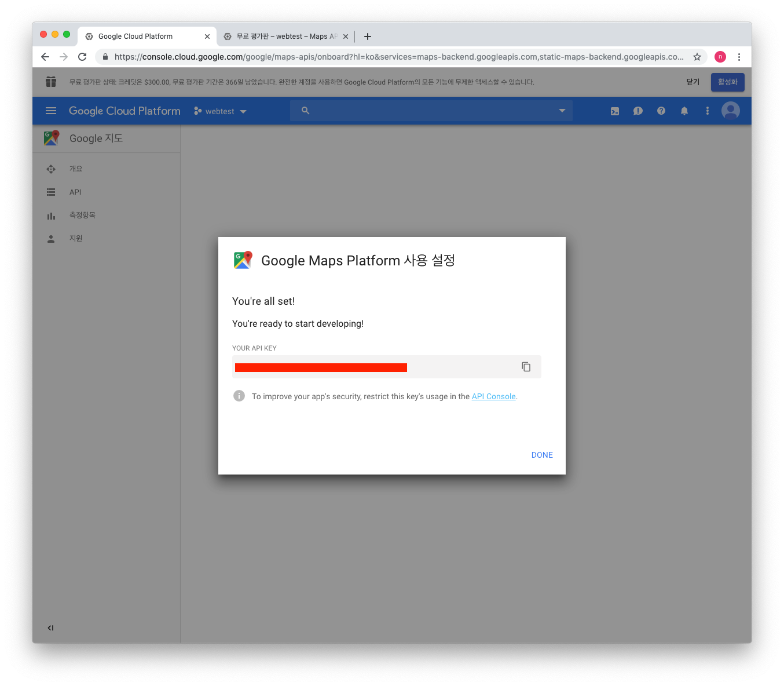Open the Chrome three-dot menu

739,57
